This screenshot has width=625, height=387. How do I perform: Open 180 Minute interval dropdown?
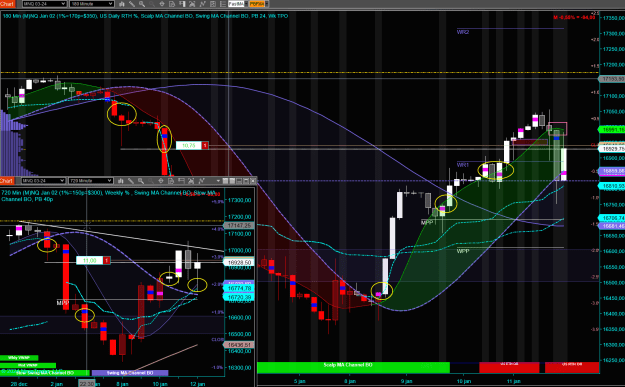(92, 4)
